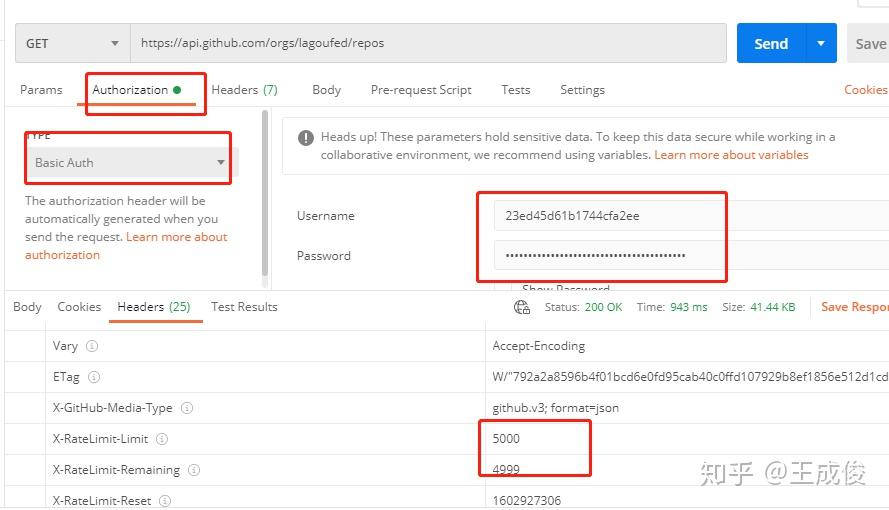Expand the Send button dropdown arrow
The image size is (889, 510).
click(x=821, y=44)
